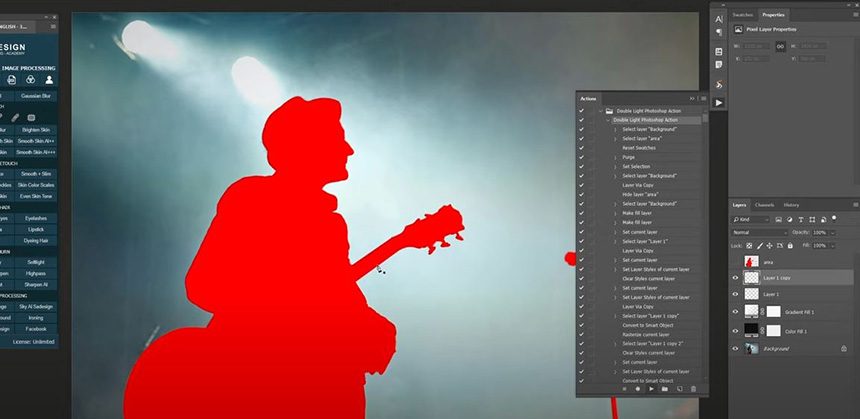
Task: Click the begin recording circle in Actions panel
Action: tap(638, 389)
